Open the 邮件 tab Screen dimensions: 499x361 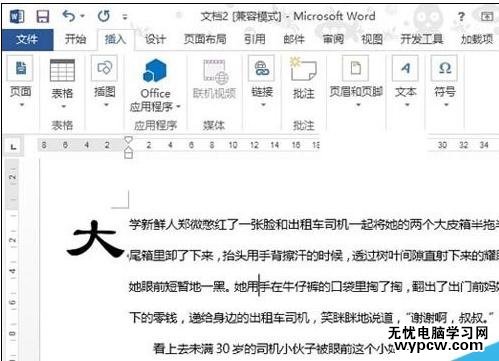294,39
